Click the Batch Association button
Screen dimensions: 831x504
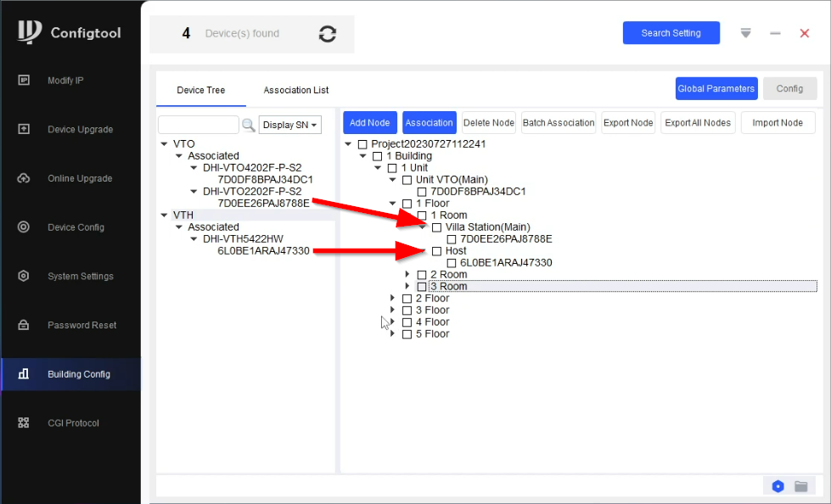[559, 122]
